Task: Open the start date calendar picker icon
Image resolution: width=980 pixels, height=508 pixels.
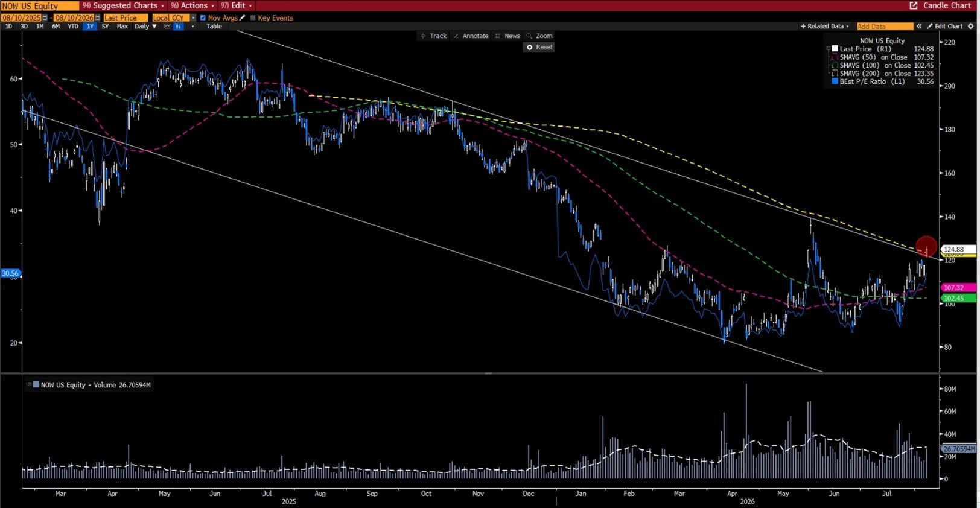Action: 45,18
